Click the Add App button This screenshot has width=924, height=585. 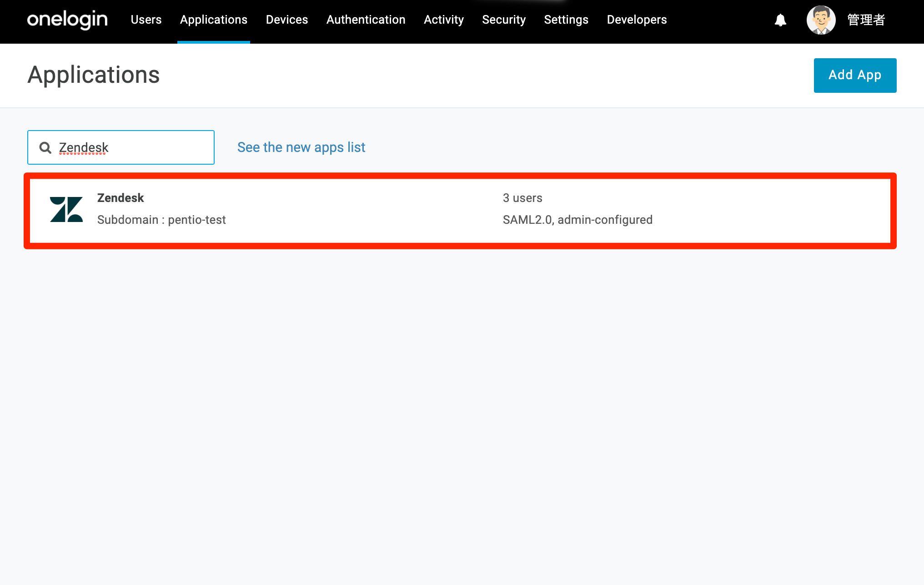855,75
